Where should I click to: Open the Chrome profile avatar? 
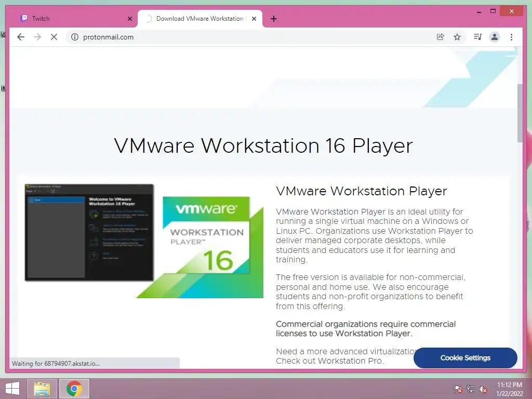tap(495, 37)
